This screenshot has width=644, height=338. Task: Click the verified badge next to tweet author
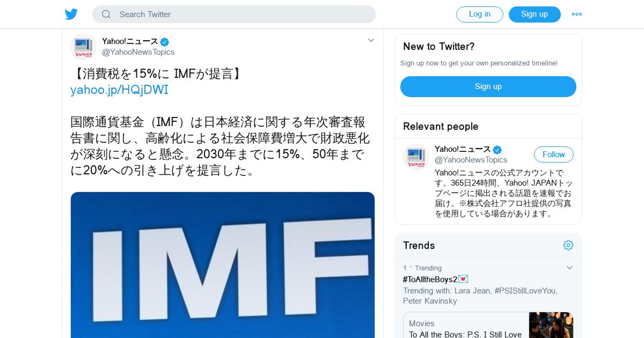point(165,42)
